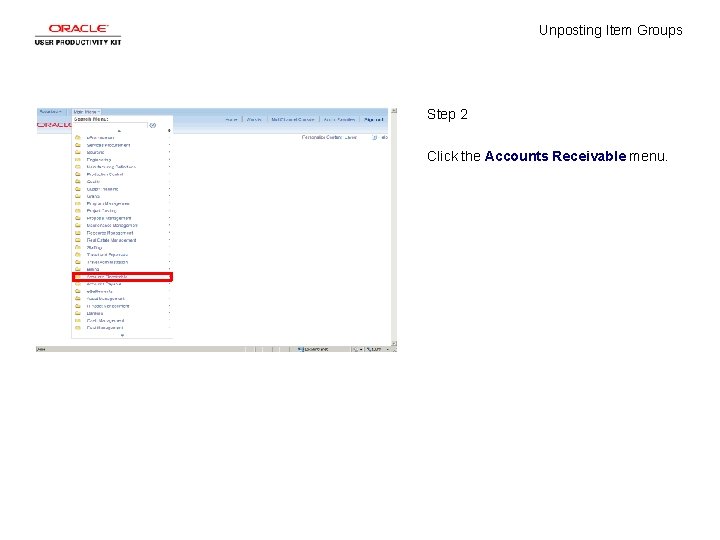This screenshot has width=720, height=540.
Task: Click the Accounts Receivable menu
Action: point(122,277)
